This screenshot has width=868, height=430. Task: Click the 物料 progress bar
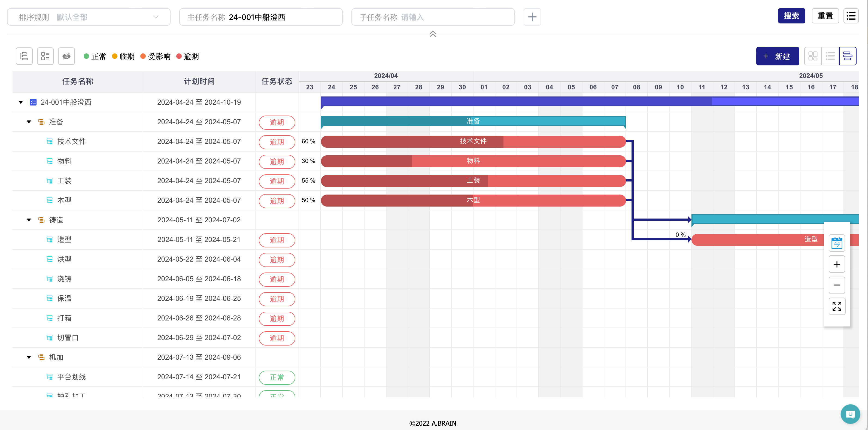pos(473,161)
